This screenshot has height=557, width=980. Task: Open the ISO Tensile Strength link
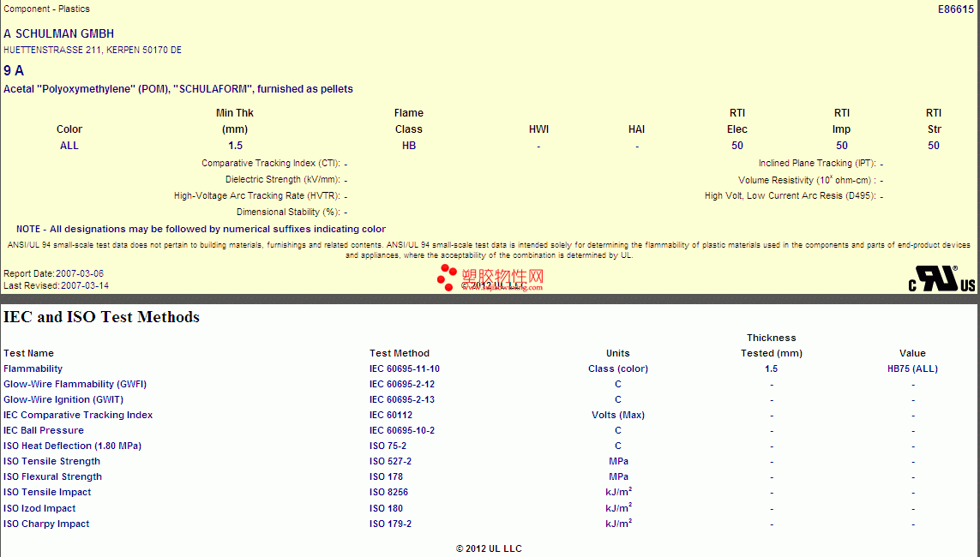pyautogui.click(x=52, y=462)
